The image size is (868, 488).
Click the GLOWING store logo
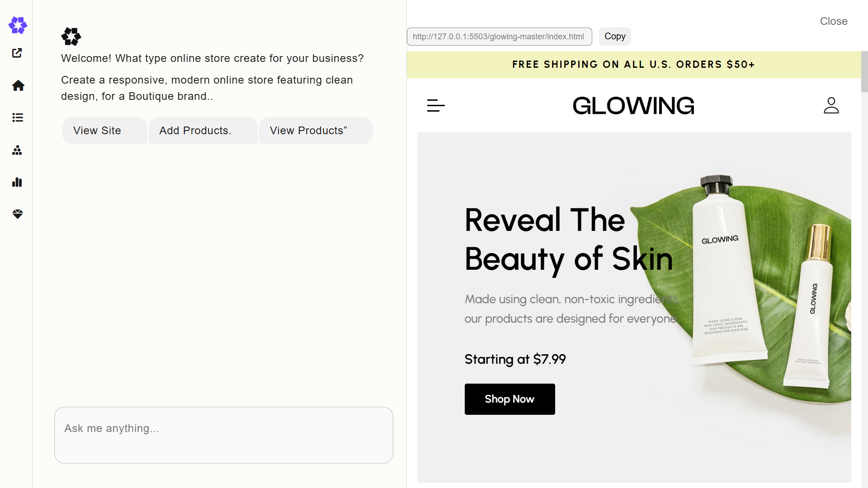tap(633, 106)
